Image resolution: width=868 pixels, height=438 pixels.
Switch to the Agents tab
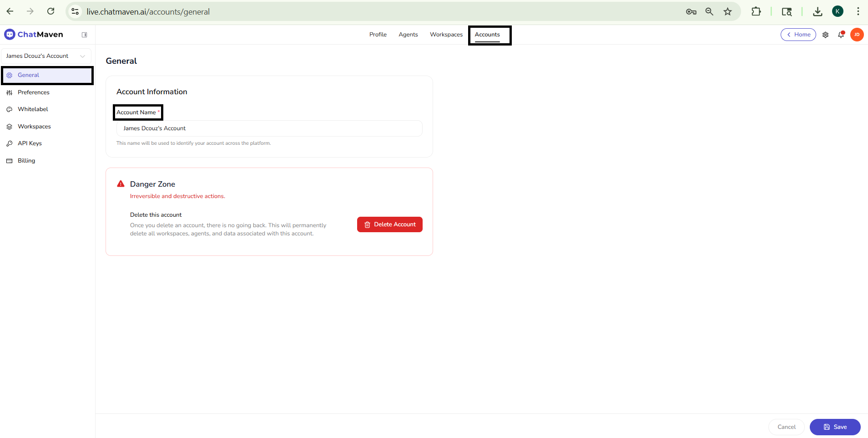[x=408, y=34]
